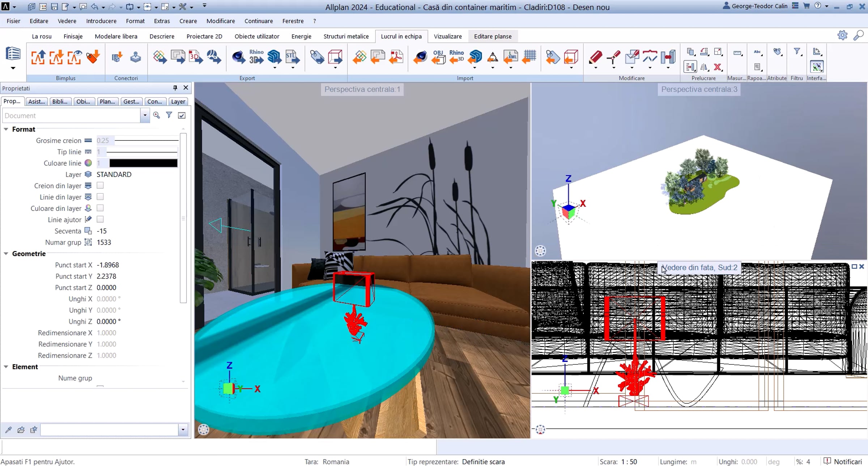Click the Grosime creion line thickness preview
Screen dimensions: 868x466
(146, 140)
